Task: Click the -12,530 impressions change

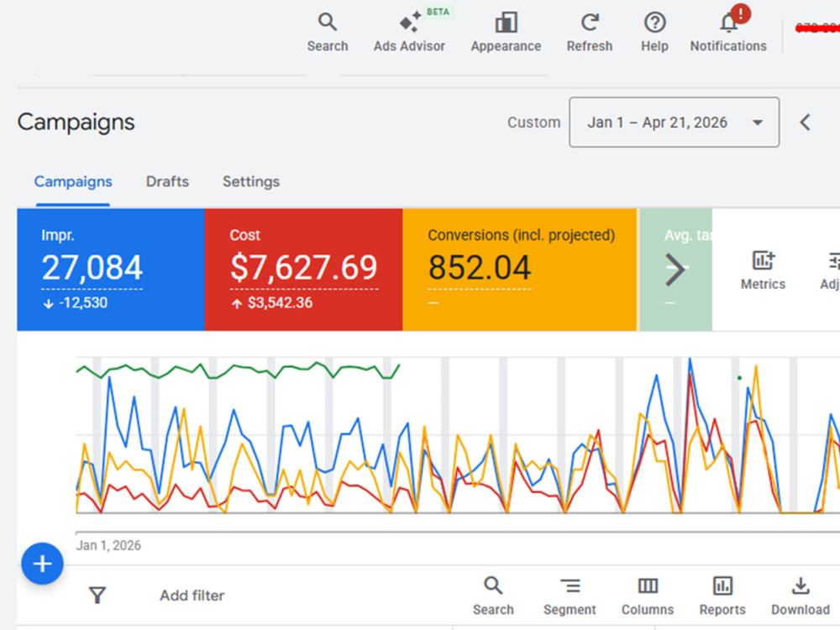Action: pyautogui.click(x=76, y=302)
